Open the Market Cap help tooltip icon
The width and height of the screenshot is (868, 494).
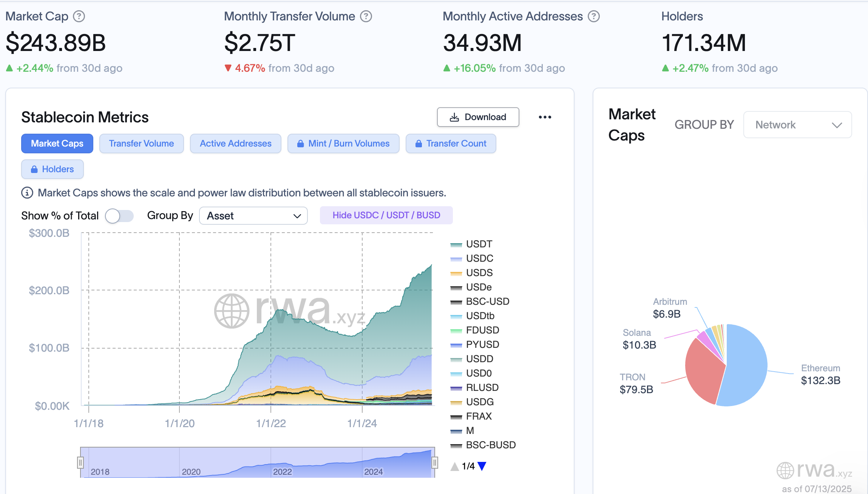pyautogui.click(x=79, y=16)
